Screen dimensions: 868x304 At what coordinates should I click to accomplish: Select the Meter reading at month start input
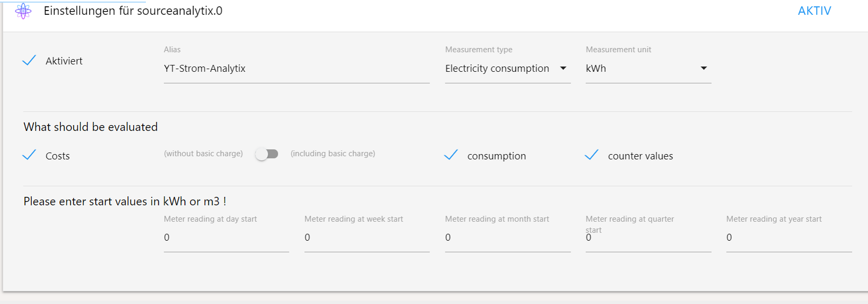click(x=508, y=237)
